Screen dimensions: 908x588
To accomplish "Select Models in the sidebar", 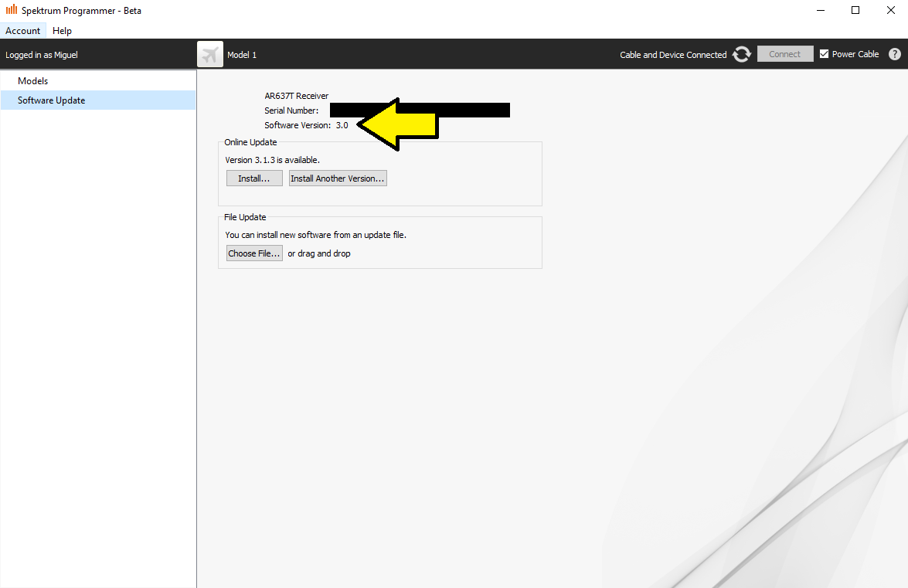I will point(33,81).
